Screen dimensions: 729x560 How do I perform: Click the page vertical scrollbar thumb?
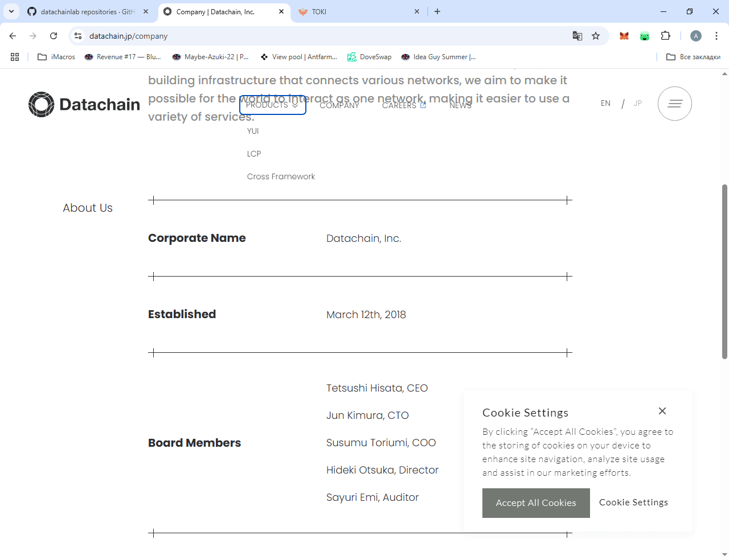pos(724,271)
